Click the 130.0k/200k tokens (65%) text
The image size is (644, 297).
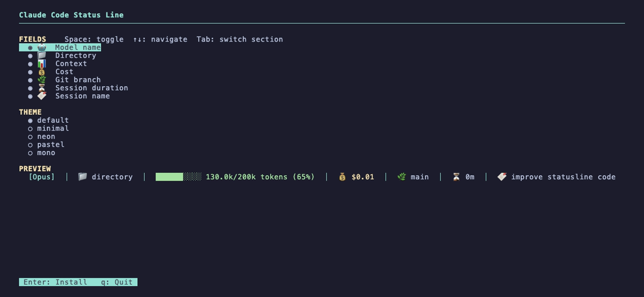pyautogui.click(x=260, y=177)
